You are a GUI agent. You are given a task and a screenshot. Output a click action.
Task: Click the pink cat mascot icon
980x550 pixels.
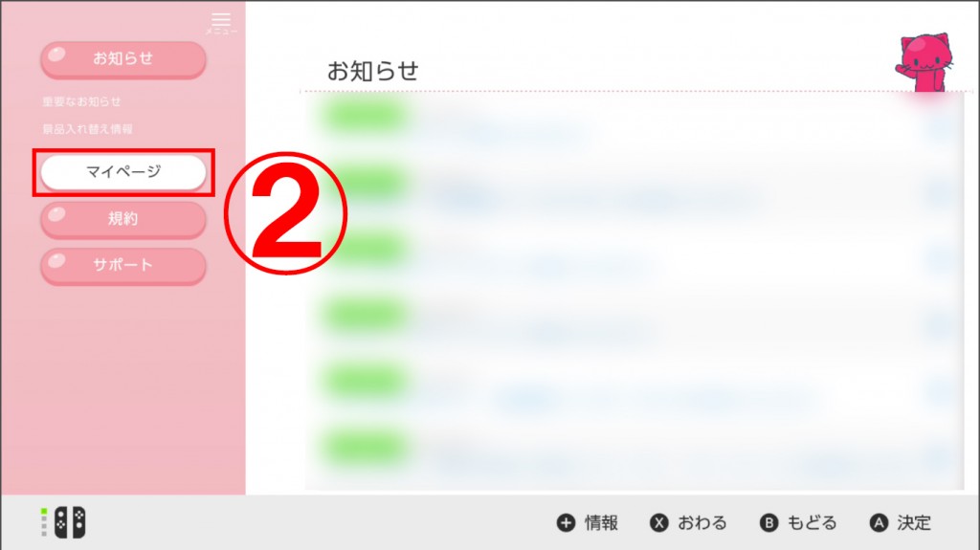point(924,62)
